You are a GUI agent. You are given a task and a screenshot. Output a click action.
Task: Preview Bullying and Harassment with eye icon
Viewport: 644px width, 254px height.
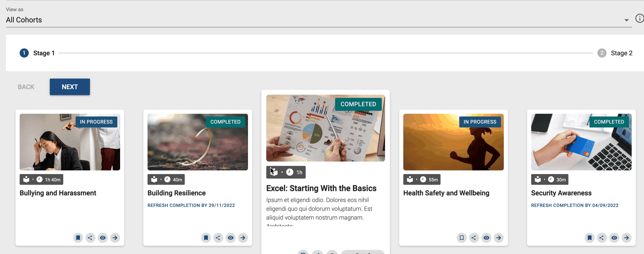pos(103,238)
